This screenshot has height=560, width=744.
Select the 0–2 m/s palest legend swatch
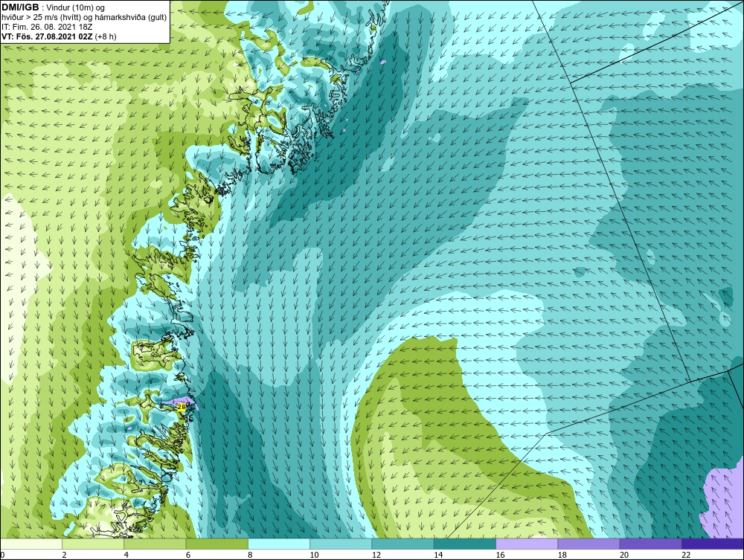[x=31, y=544]
